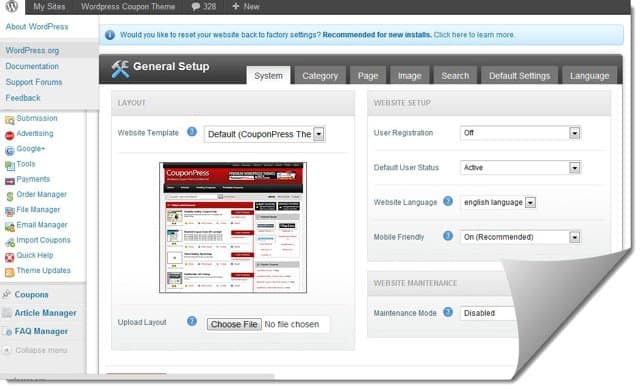The height and width of the screenshot is (389, 640).
Task: Open the Import Coupons sidebar link
Action: pos(43,240)
